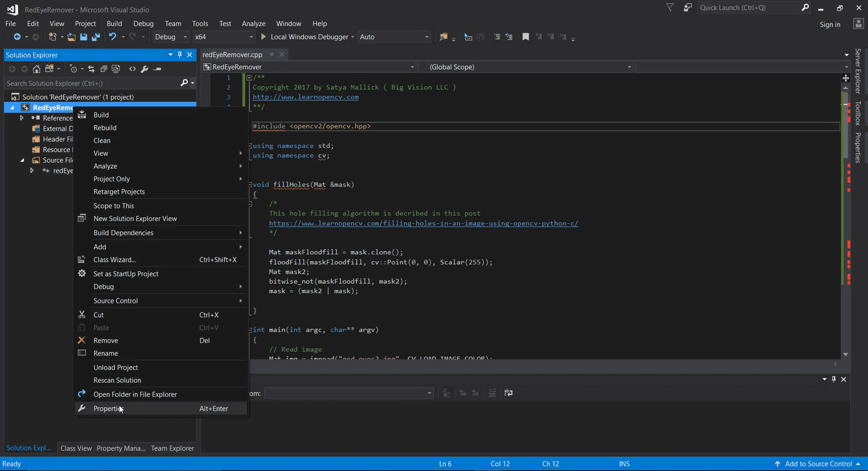The height and width of the screenshot is (471, 868).
Task: Switch to the Class View tab
Action: coord(76,448)
